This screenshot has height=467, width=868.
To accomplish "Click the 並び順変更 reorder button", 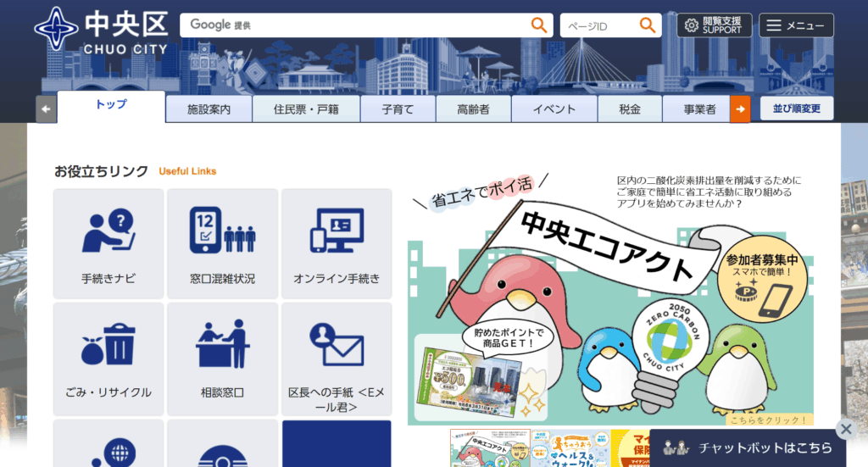I will coord(796,108).
